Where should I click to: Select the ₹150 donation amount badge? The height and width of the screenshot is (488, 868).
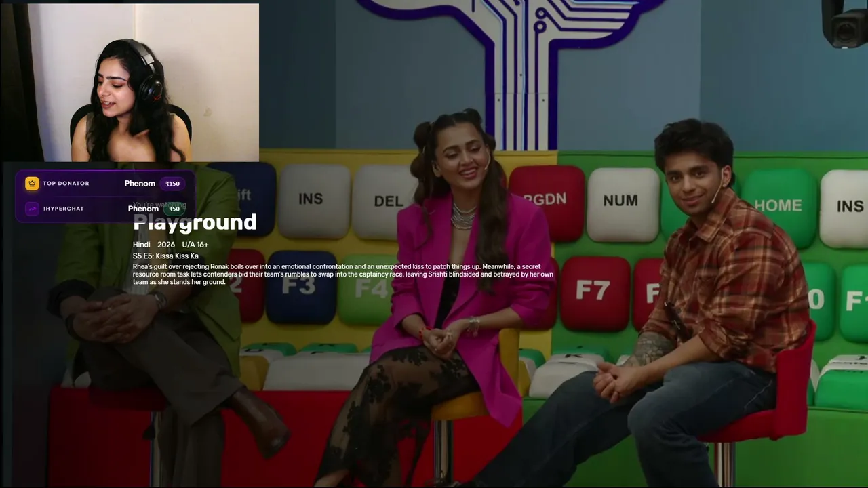coord(172,184)
